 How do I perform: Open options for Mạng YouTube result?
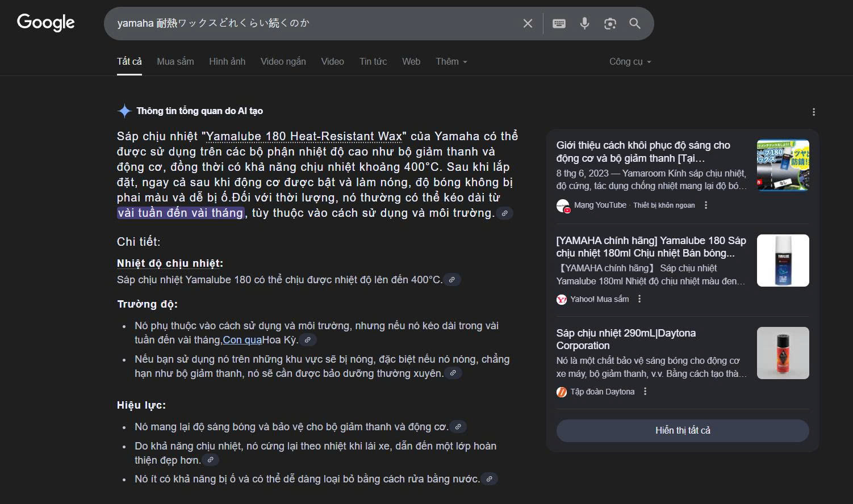click(706, 205)
